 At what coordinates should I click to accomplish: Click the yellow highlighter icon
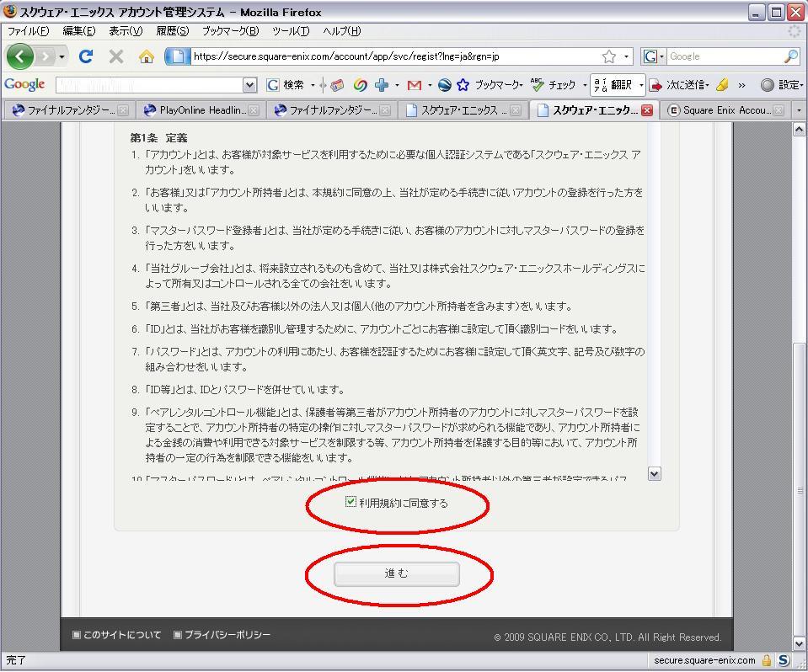(x=723, y=85)
